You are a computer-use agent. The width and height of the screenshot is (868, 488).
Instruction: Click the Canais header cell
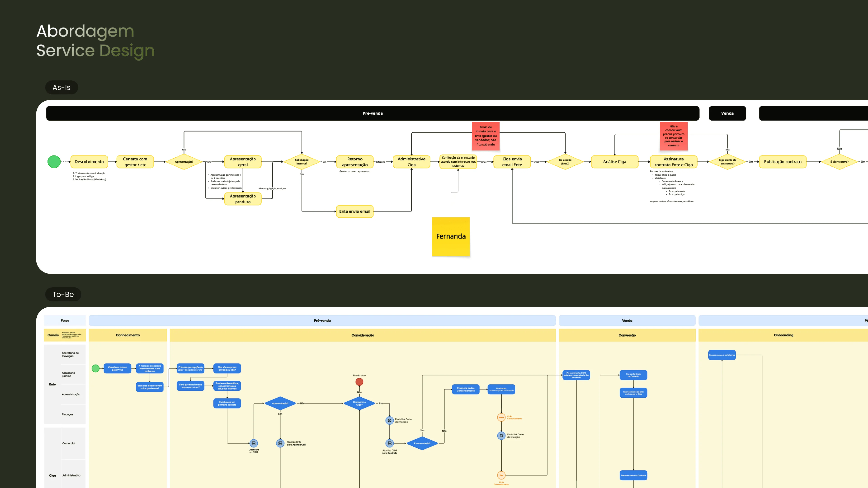coord(65,335)
